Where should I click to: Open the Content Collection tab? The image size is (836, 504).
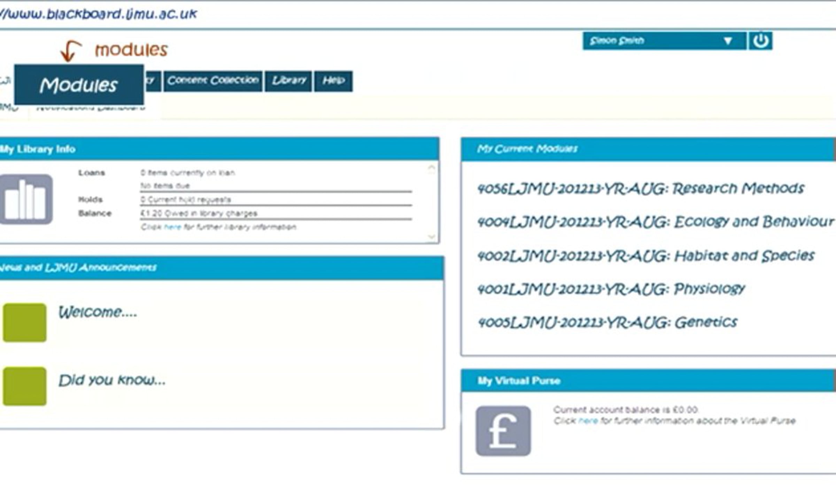[213, 81]
